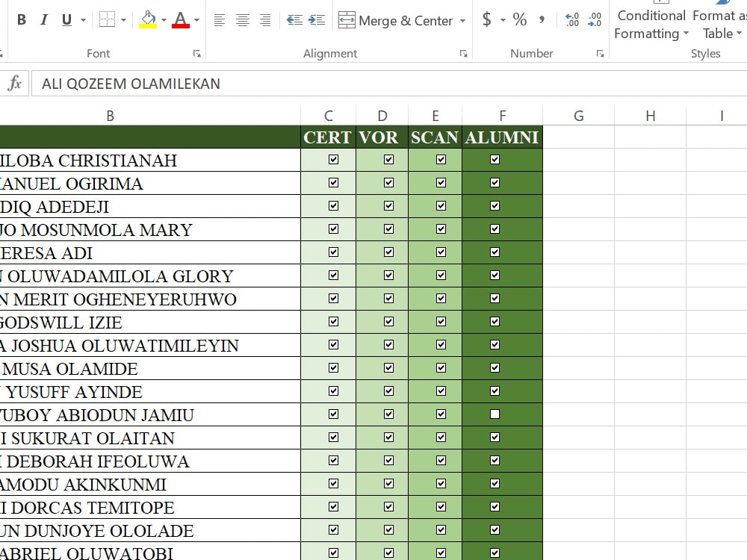
Task: Click formula bar showing ALI QOZEEM OLAMILEKAN
Action: pos(388,84)
